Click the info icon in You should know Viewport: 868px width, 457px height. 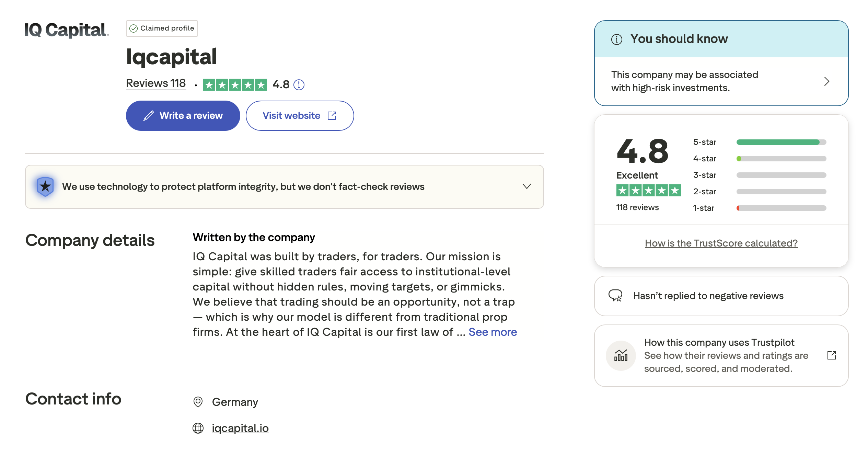(x=617, y=39)
